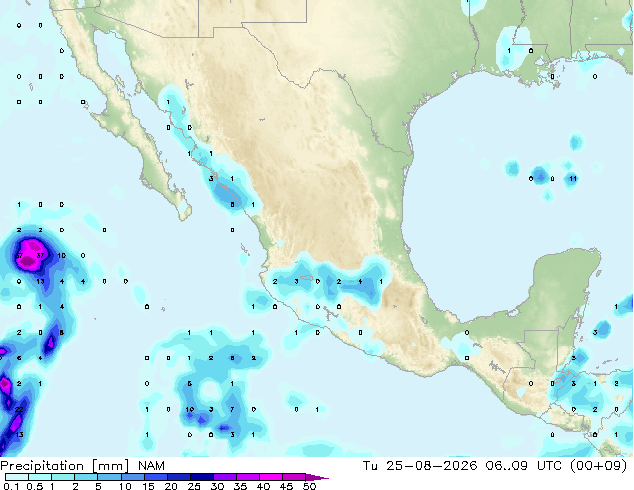Choose the 20–25 mm legend color box
The height and width of the screenshot is (490, 634).
pos(179,477)
